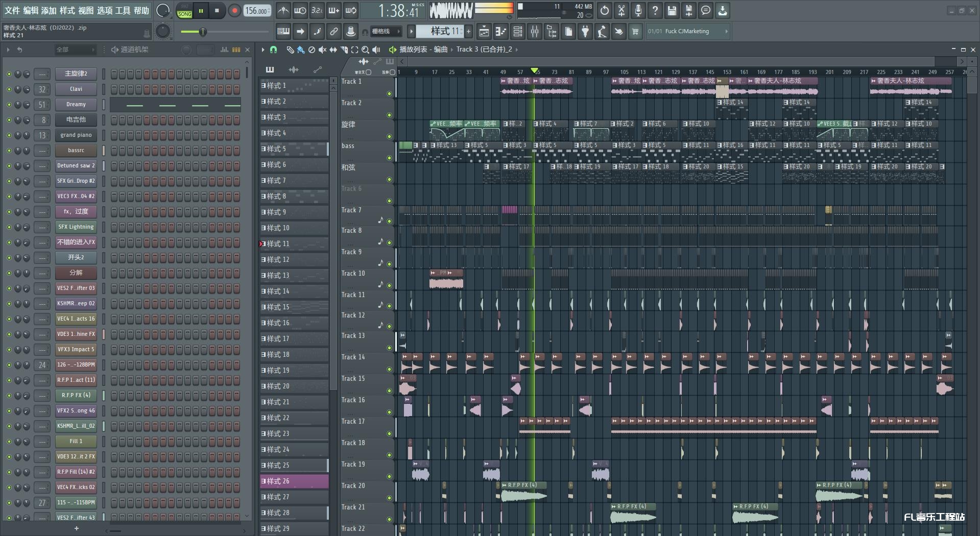Open the bassrc channel button
980x536 pixels.
[x=76, y=151]
